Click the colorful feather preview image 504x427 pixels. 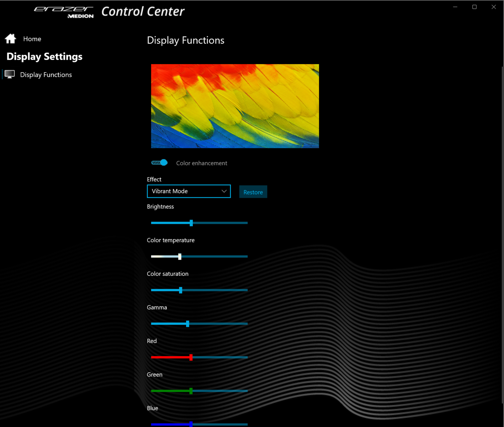(x=235, y=106)
